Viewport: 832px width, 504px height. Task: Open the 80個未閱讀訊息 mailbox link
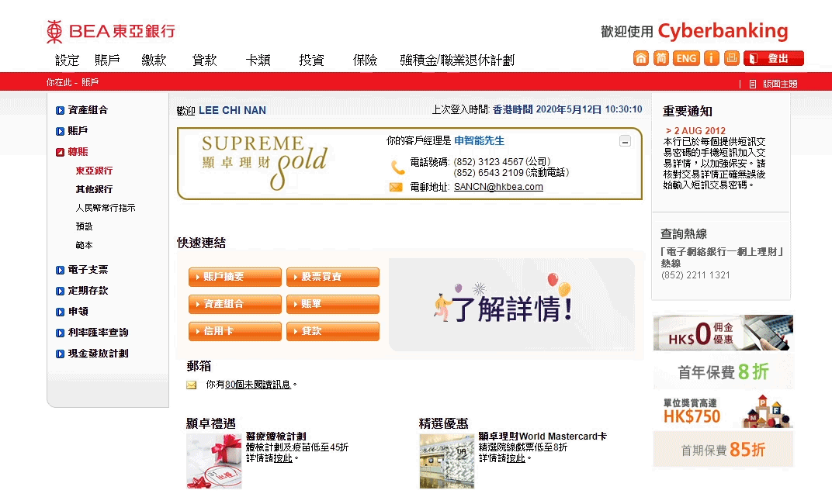[258, 385]
